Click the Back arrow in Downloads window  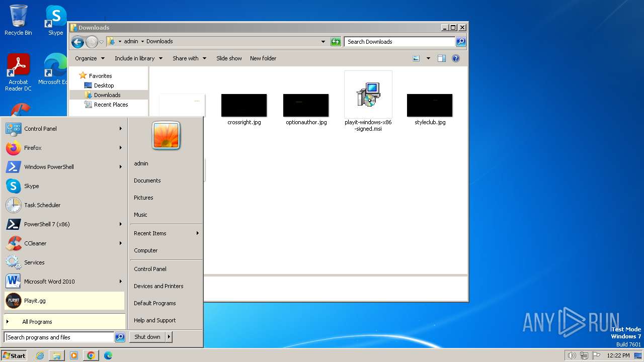pyautogui.click(x=77, y=42)
